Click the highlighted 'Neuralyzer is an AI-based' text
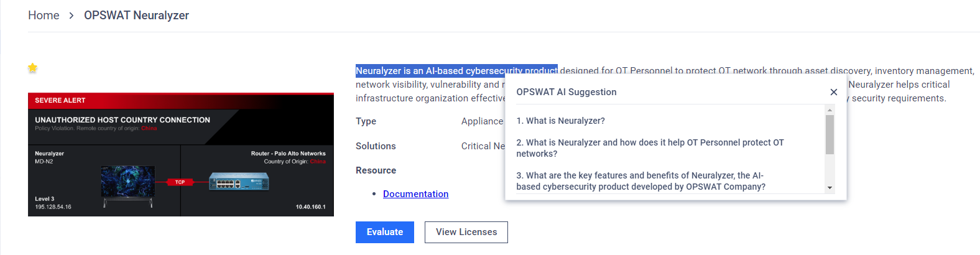 point(456,71)
